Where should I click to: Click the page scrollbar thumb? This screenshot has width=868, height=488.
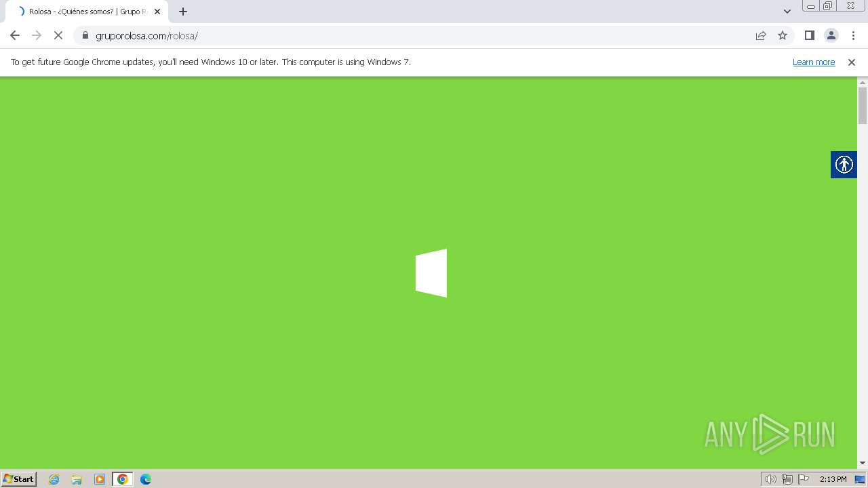[863, 106]
